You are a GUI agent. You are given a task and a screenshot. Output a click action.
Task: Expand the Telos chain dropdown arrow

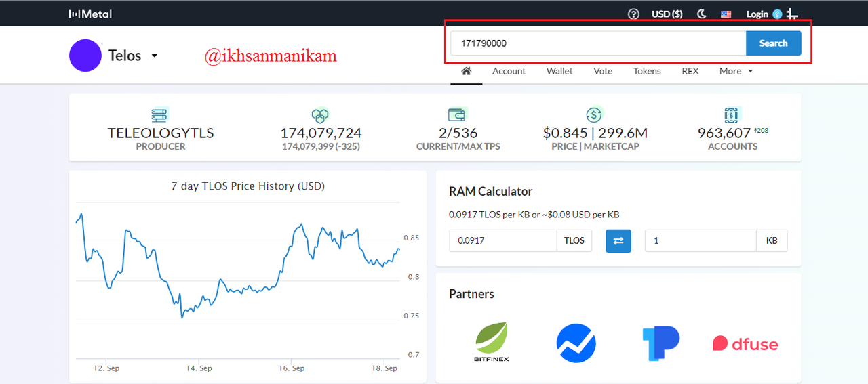155,56
